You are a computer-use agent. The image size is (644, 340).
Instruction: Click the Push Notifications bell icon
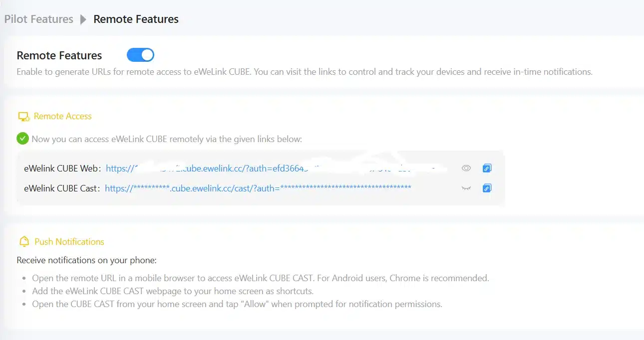(24, 242)
